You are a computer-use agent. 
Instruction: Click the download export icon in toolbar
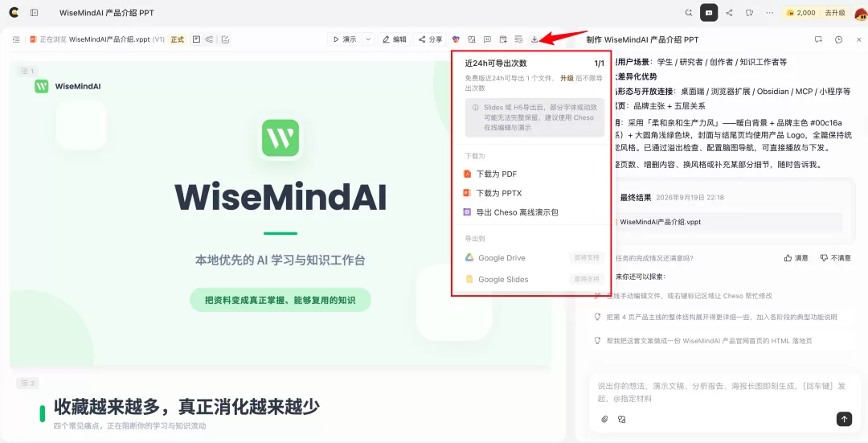pos(534,39)
